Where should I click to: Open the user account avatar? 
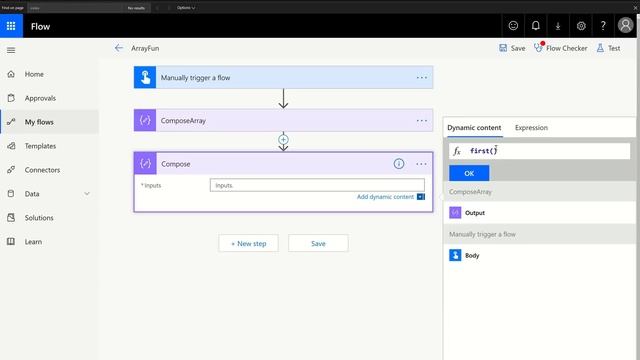point(625,25)
